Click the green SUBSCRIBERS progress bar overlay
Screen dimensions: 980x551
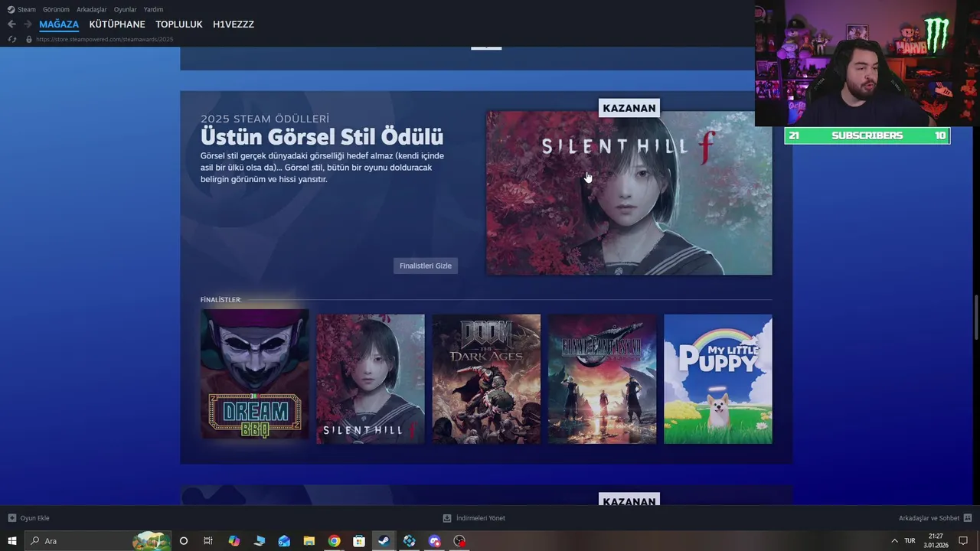tap(867, 135)
